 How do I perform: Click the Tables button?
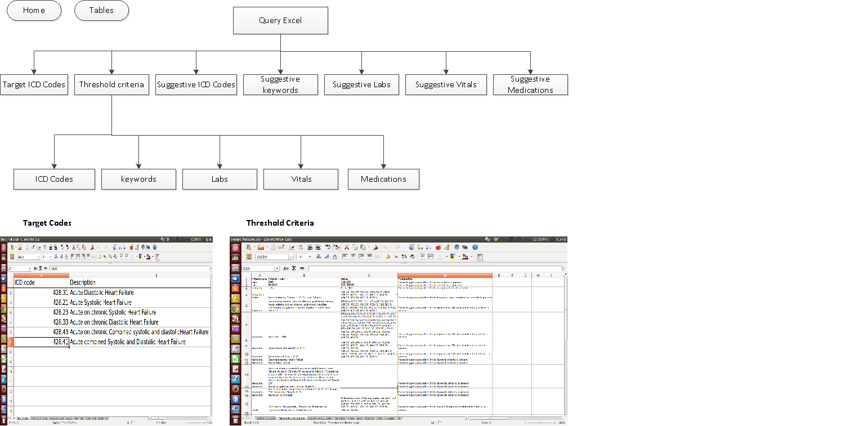click(101, 11)
